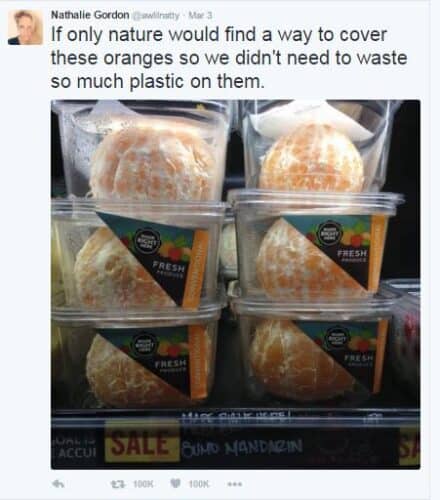Image resolution: width=440 pixels, height=500 pixels.
Task: Open the @awlilnatty handle link
Action: (156, 15)
